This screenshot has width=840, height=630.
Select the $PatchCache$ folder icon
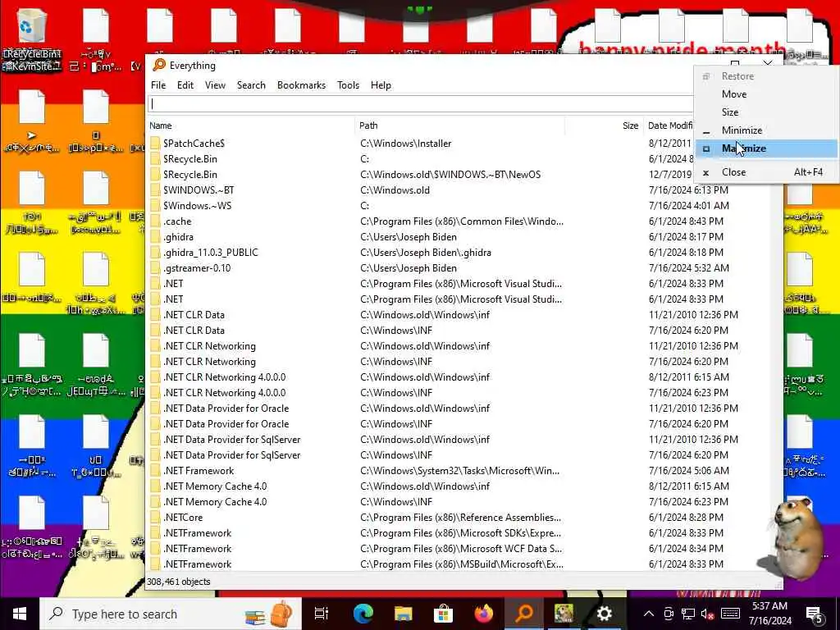(155, 144)
